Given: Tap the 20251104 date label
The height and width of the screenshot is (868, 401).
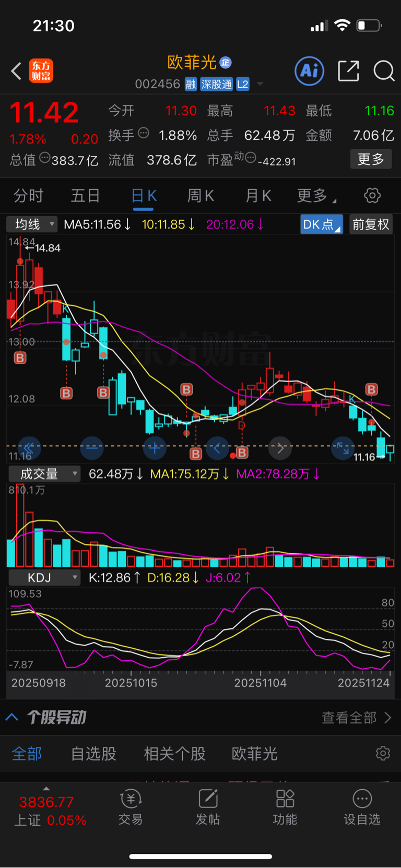Looking at the screenshot, I should pos(260,683).
